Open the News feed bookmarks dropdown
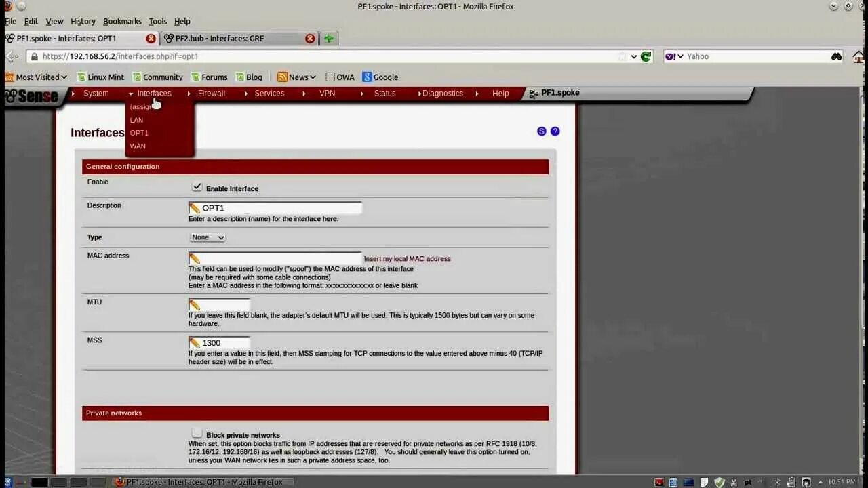 click(297, 77)
